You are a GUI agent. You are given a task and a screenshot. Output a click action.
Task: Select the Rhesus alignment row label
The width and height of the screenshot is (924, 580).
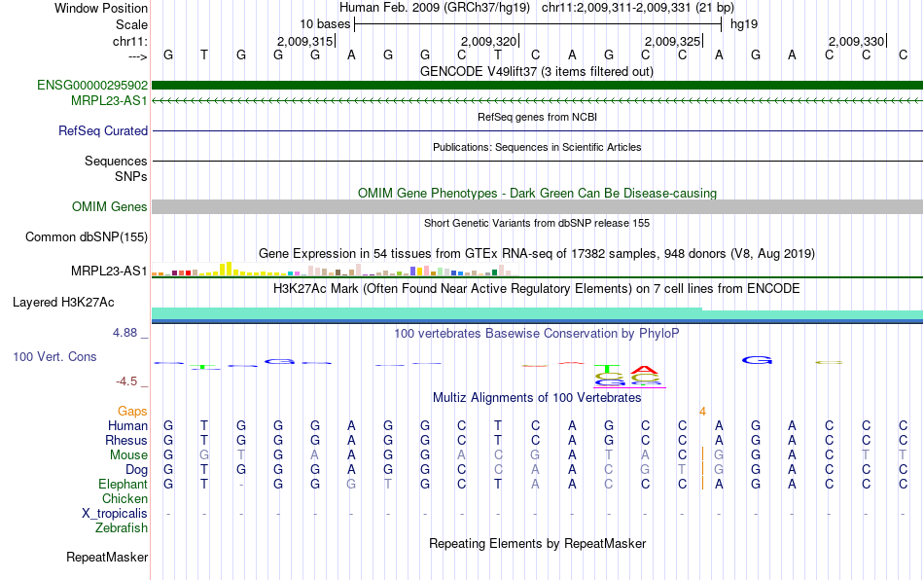126,441
